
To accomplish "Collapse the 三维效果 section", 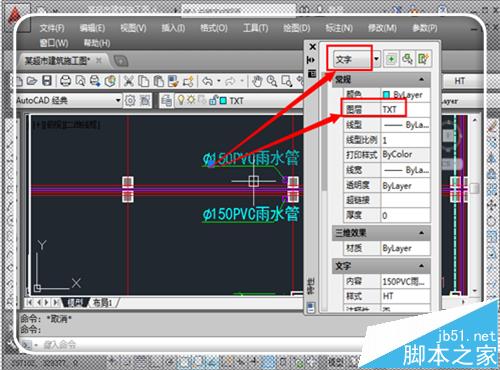I will click(x=421, y=233).
